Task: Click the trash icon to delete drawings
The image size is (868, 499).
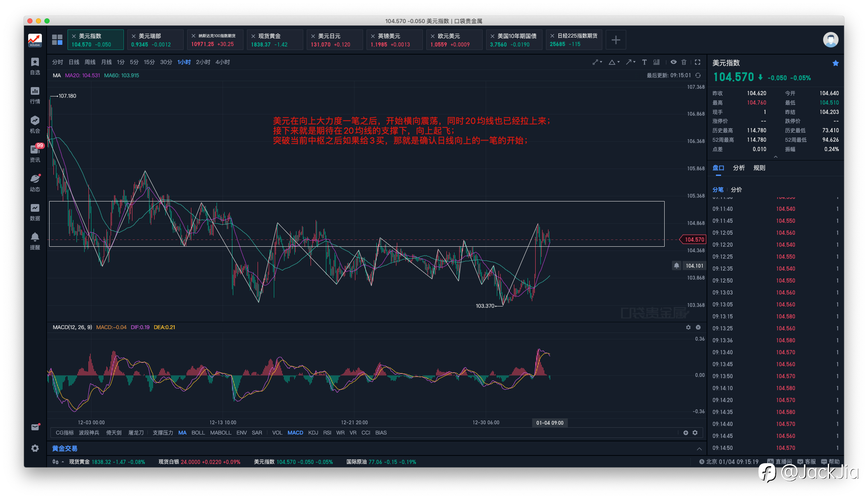Action: pos(684,62)
